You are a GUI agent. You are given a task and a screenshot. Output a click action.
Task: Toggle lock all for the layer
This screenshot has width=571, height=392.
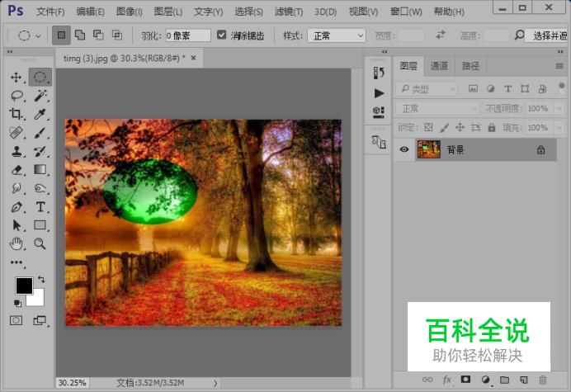pos(492,128)
